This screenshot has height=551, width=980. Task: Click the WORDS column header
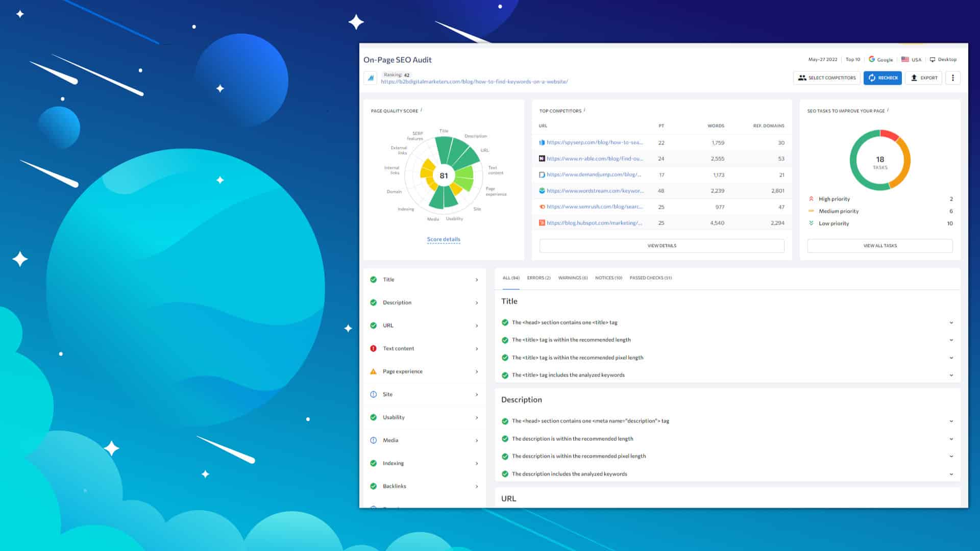click(x=716, y=126)
